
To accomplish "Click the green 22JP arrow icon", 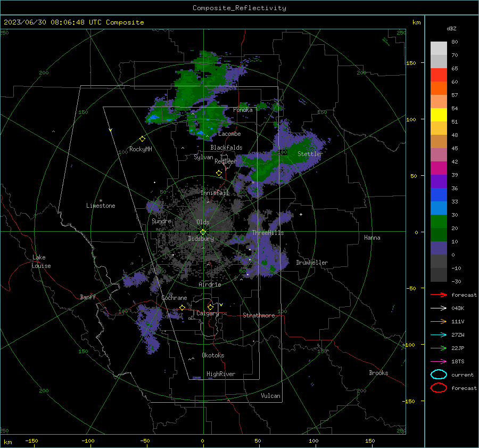I will pyautogui.click(x=439, y=348).
